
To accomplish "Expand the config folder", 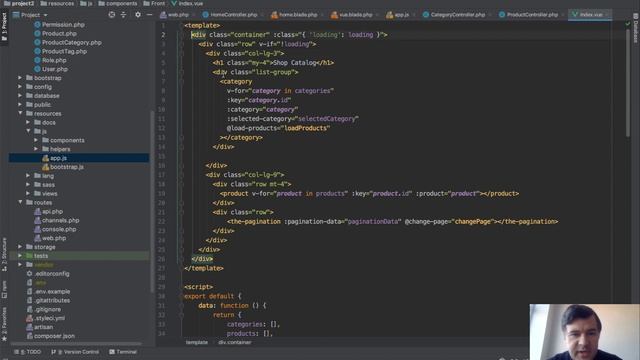I will pos(20,87).
